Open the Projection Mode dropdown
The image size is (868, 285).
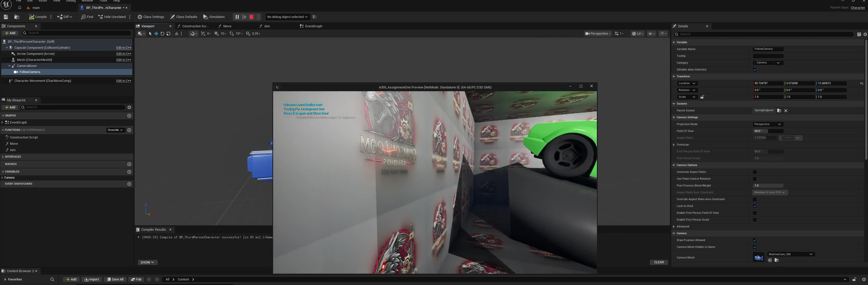coord(767,124)
